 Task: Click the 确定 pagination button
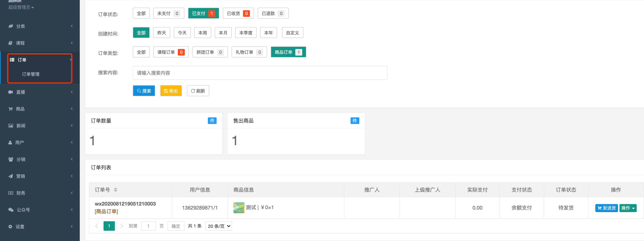pos(176,226)
